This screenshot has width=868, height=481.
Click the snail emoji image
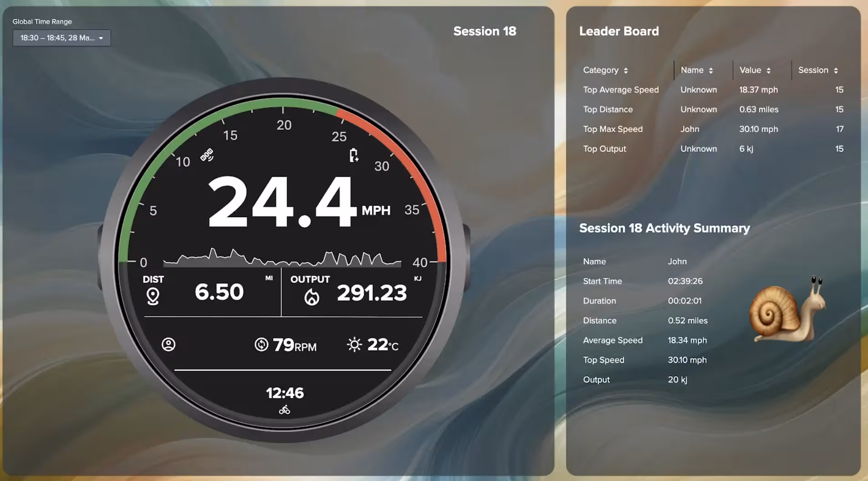pos(787,309)
